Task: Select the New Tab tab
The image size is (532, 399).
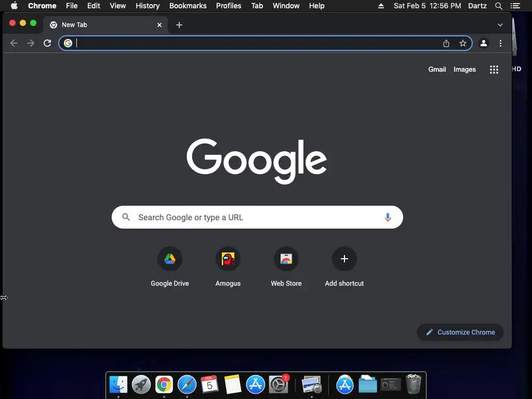Action: 105,25
